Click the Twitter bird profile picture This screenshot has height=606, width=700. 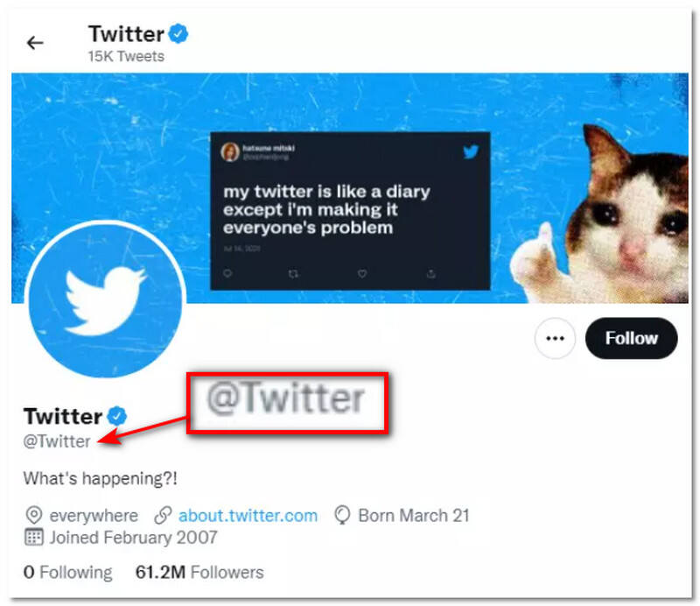click(105, 302)
